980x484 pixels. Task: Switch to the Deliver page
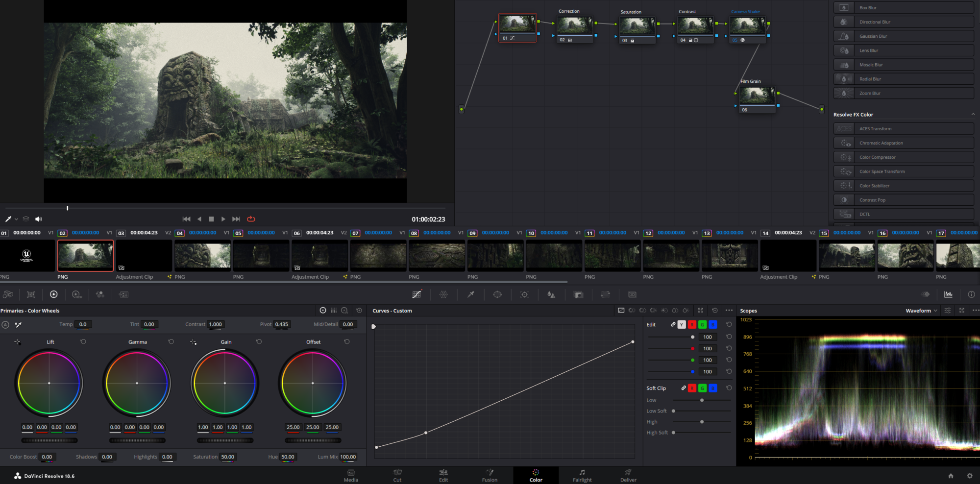[628, 475]
